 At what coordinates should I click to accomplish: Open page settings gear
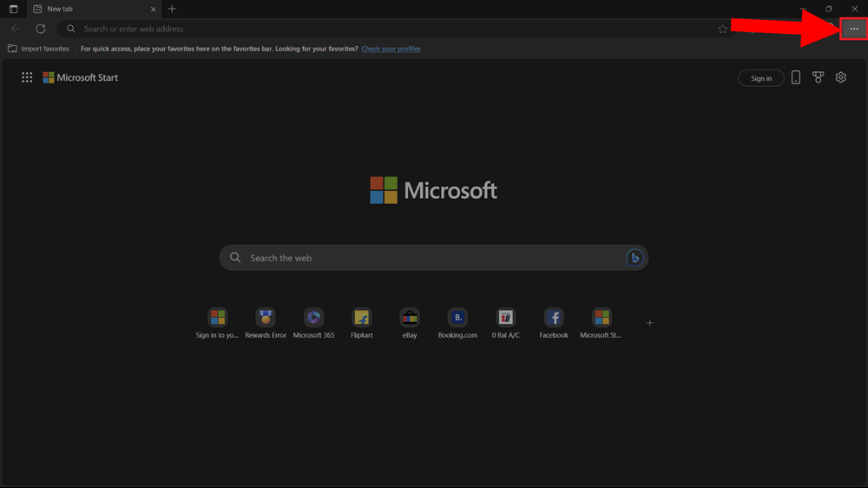coord(840,77)
